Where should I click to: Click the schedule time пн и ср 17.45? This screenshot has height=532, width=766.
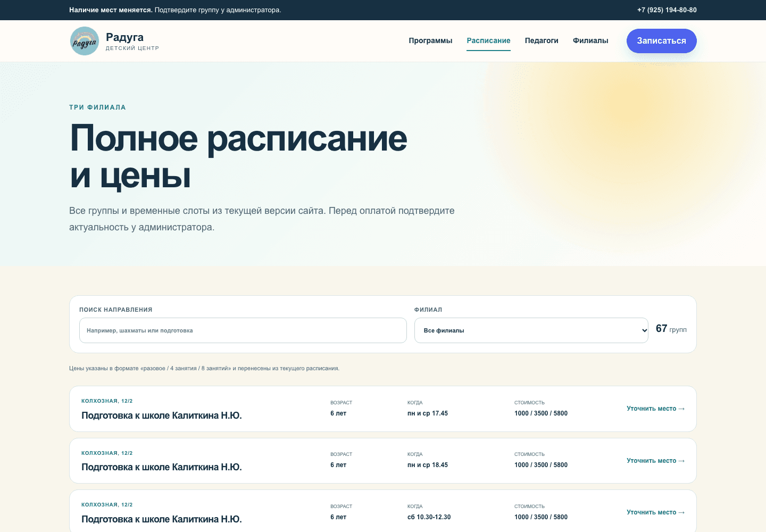pos(428,413)
